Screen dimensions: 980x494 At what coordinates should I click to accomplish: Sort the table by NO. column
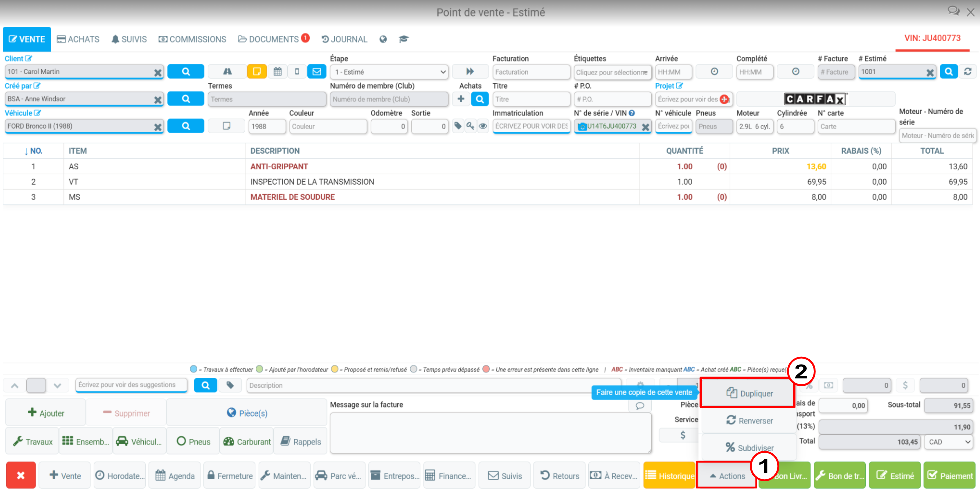pyautogui.click(x=33, y=151)
